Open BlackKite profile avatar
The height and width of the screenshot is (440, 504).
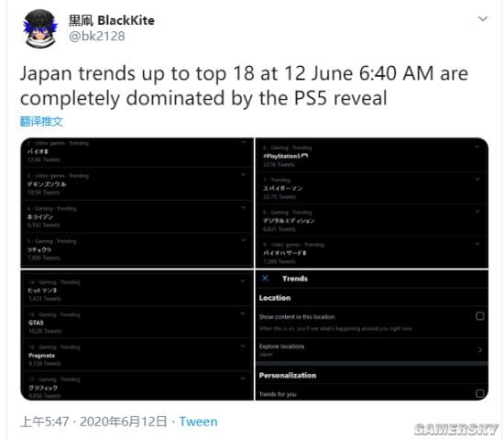point(40,28)
